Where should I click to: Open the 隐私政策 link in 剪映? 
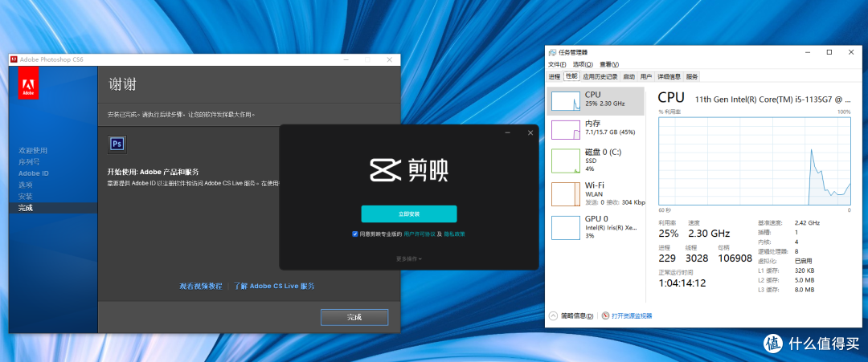click(454, 234)
